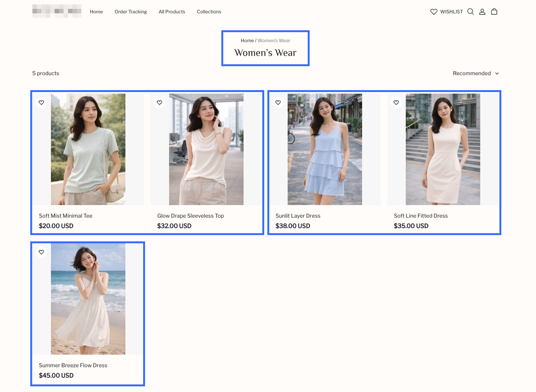Open the All Products menu item
The image size is (536, 392).
pos(172,12)
